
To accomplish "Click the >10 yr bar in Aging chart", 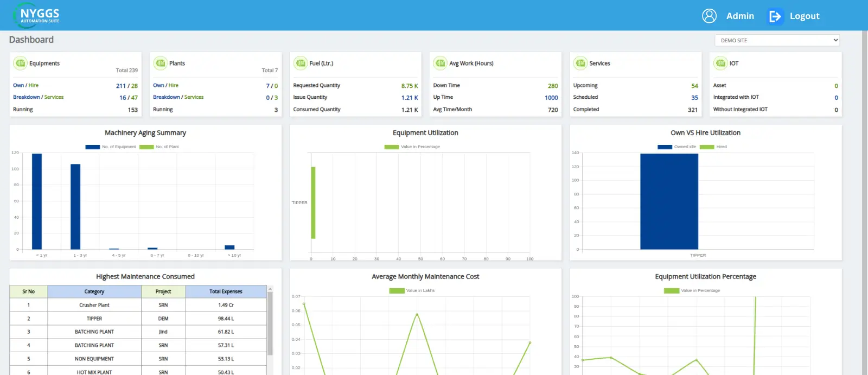I will click(229, 247).
